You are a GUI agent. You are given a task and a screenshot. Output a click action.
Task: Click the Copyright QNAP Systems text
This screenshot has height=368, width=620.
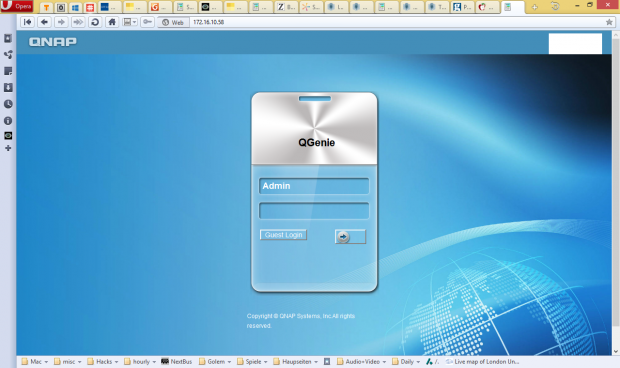click(x=301, y=321)
